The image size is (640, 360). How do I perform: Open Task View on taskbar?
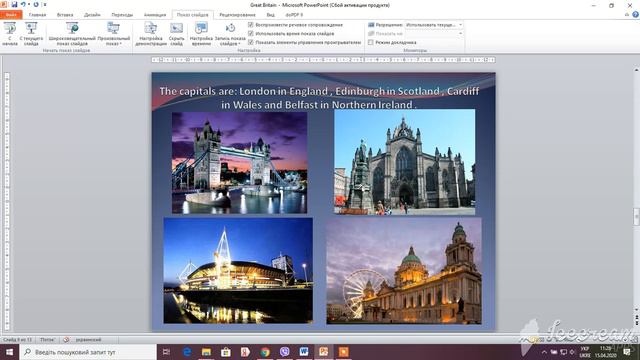point(166,352)
